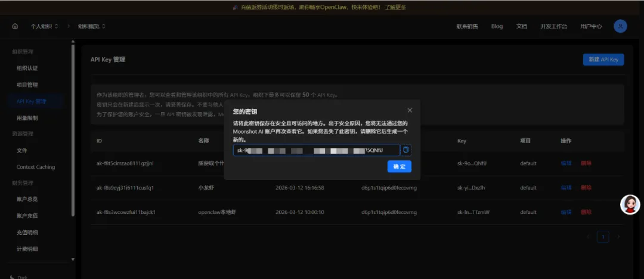Image resolution: width=644 pixels, height=279 pixels.
Task: Click the timestamp 2026-03-12 16:16:58
Action: [300, 188]
